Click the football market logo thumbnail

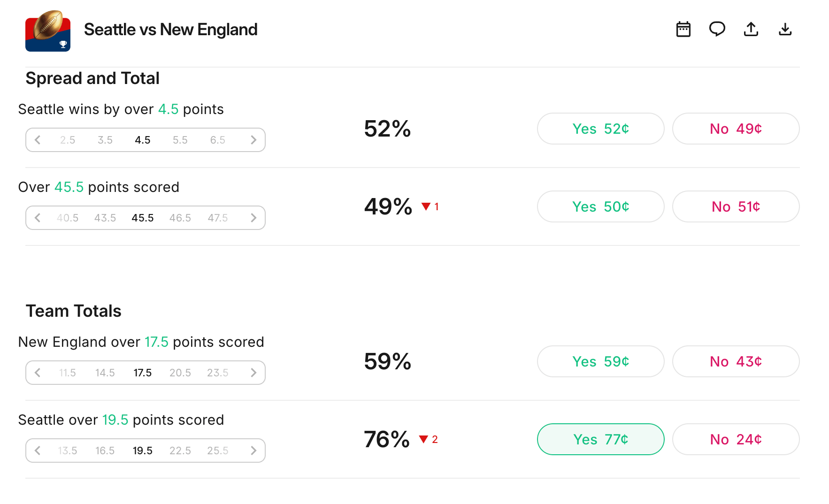tap(48, 31)
